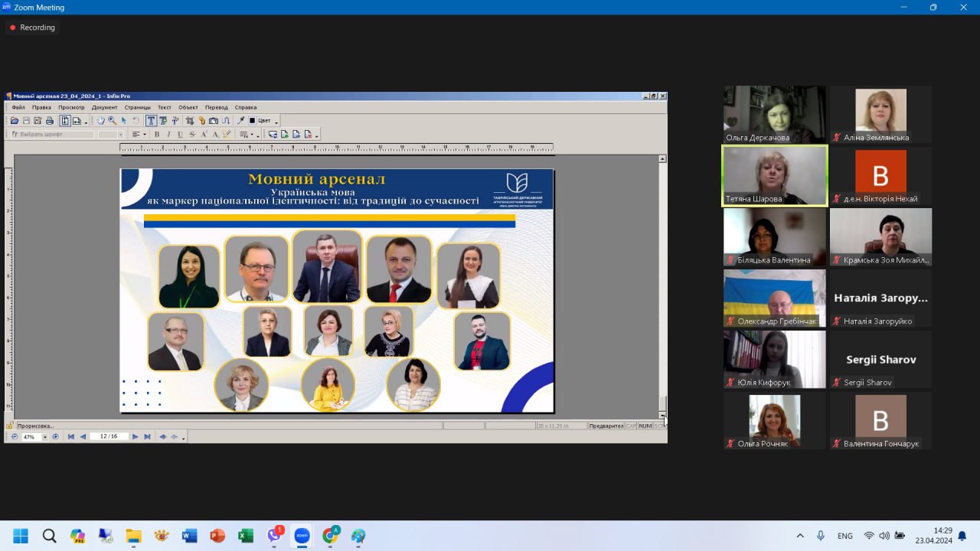Click the camera snapshot tool
Viewport: 980px width, 551px height.
pyautogui.click(x=214, y=121)
